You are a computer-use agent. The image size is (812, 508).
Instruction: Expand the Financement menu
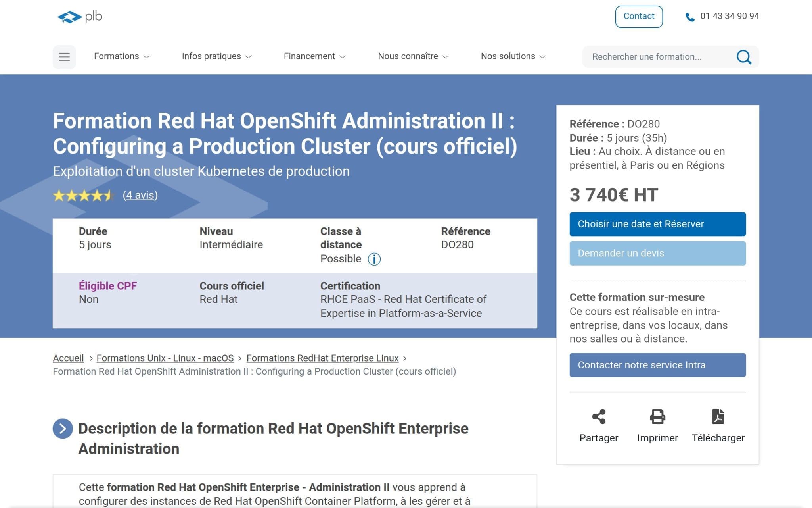pos(314,56)
